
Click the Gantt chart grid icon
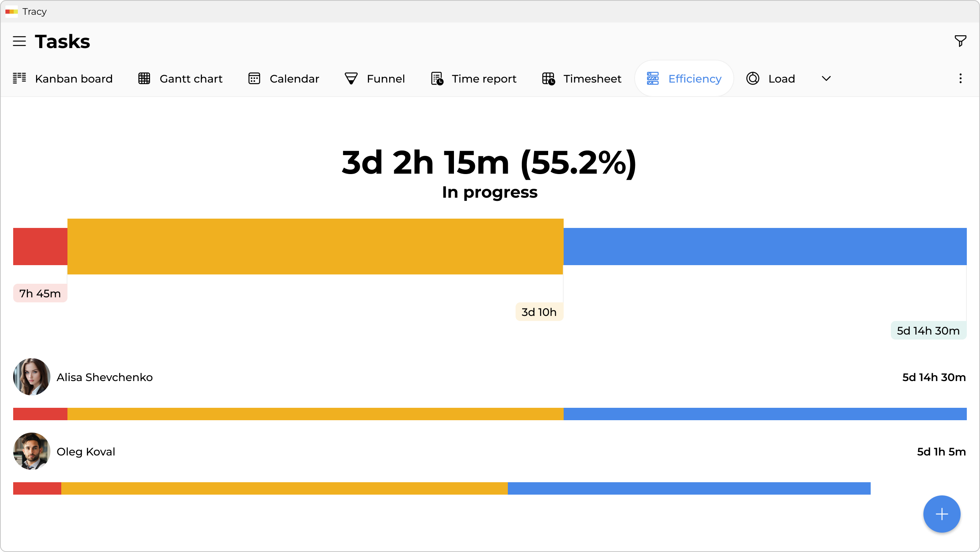pyautogui.click(x=144, y=79)
